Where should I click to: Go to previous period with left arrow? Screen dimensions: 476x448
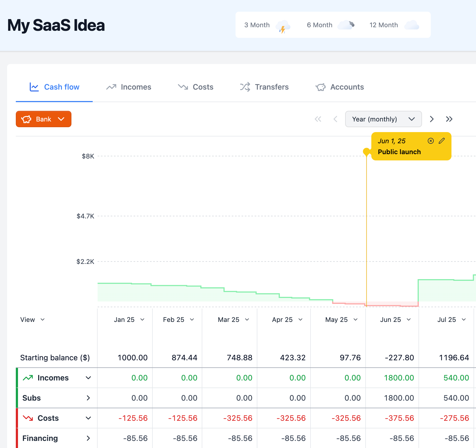[x=335, y=119]
